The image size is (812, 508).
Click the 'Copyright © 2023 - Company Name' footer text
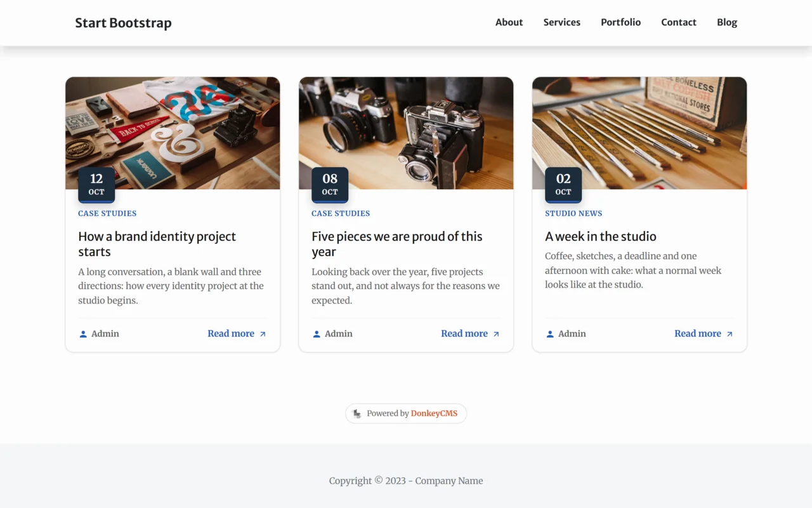point(406,481)
